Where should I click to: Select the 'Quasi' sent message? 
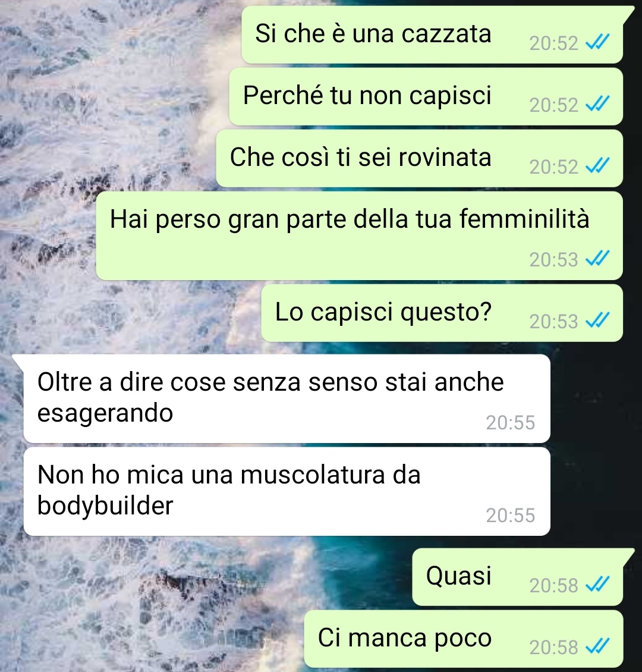click(x=517, y=577)
